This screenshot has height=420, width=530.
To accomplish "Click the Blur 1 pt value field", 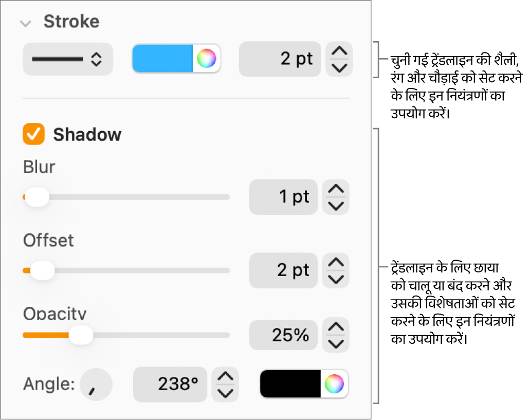I will coord(283,197).
